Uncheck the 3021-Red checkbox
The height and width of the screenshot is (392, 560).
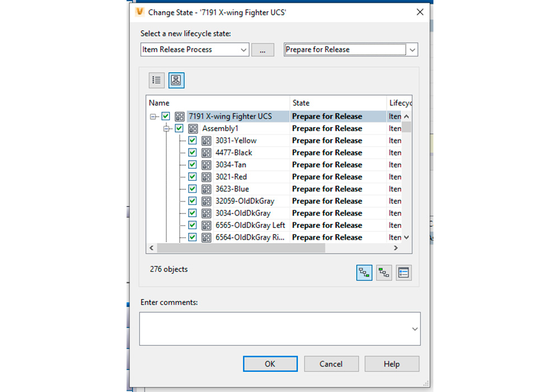[193, 177]
